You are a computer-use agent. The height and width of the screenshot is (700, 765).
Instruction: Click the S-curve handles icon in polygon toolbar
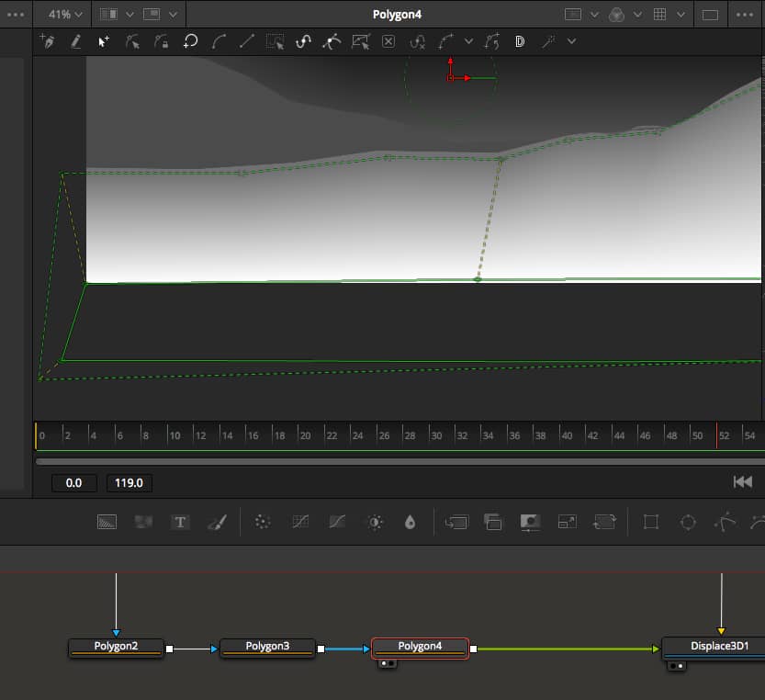coord(303,41)
